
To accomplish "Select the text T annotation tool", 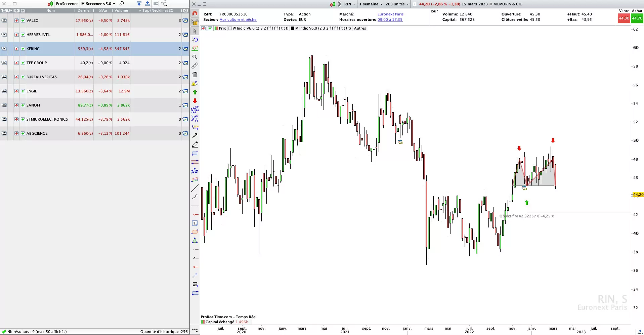I will (195, 223).
